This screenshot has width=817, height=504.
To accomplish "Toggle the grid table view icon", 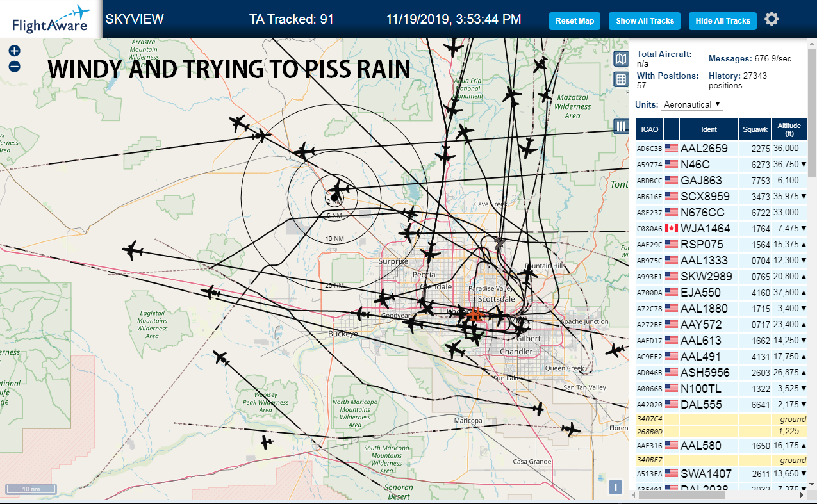I will tap(620, 79).
